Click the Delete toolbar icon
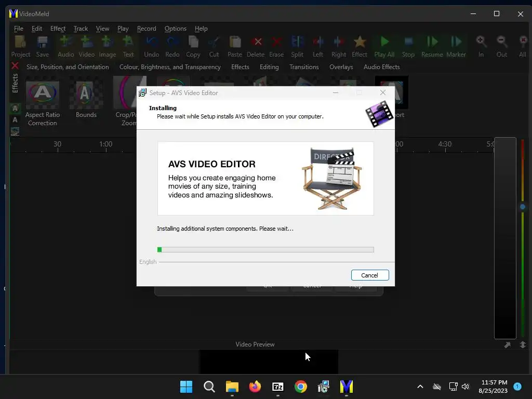The image size is (532, 399). pyautogui.click(x=256, y=47)
